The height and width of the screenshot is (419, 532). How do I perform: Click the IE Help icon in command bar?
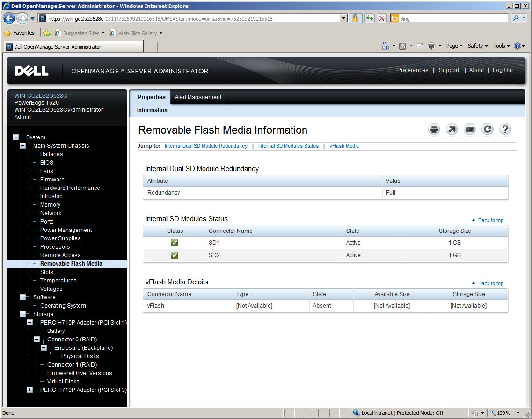pyautogui.click(x=517, y=46)
